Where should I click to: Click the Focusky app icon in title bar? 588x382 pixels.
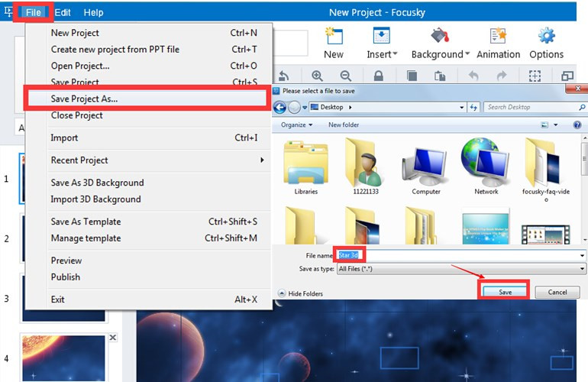8,11
